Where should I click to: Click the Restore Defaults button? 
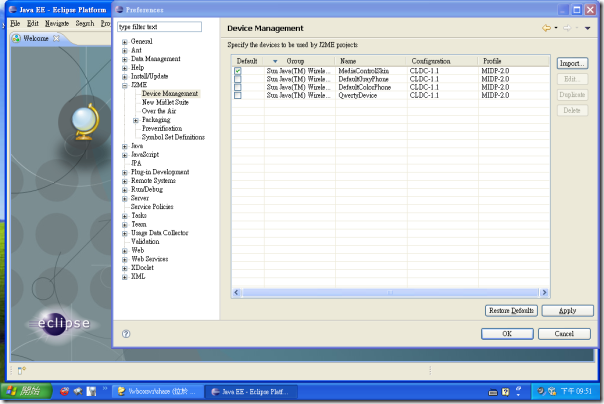point(511,310)
